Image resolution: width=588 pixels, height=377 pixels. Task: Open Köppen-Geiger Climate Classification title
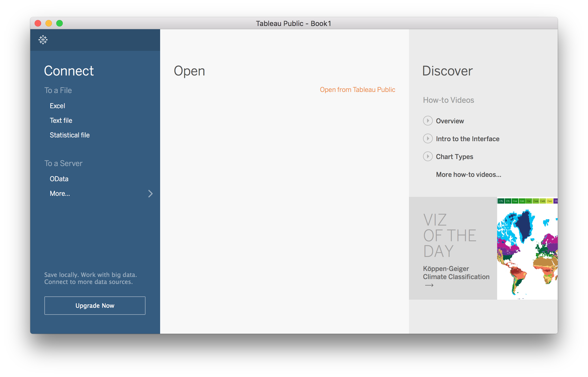[456, 273]
